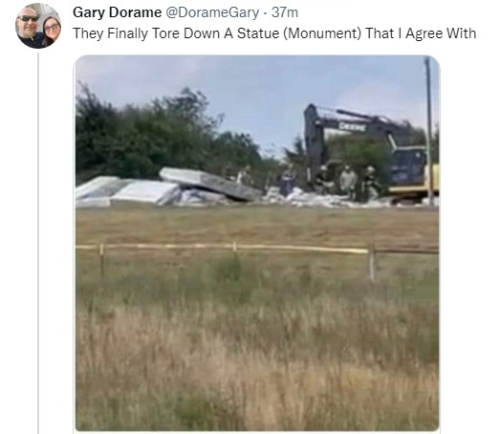The image size is (500, 434).
Task: Click the woman with glasses in avatar
Action: pos(51,30)
